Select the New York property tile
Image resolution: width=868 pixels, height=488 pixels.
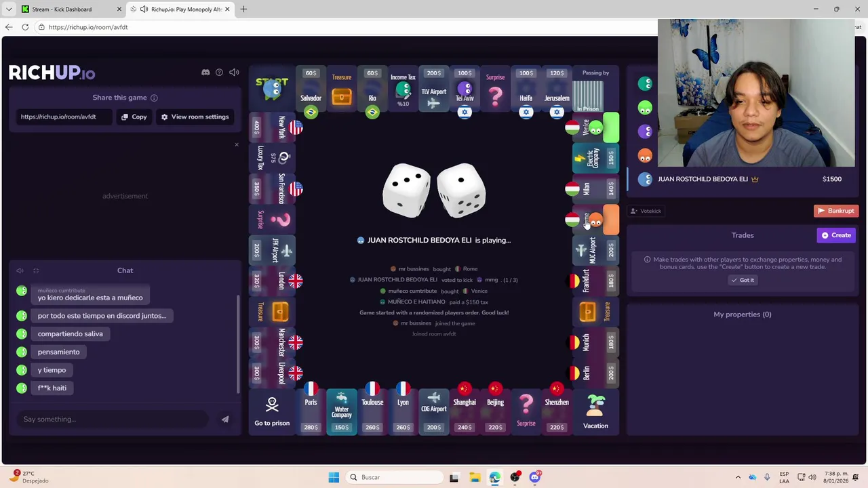point(272,127)
